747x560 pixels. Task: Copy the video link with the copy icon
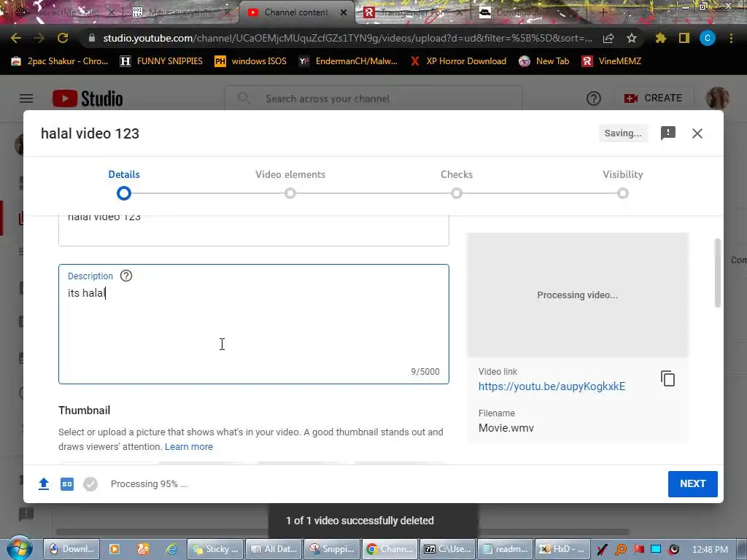coord(667,378)
